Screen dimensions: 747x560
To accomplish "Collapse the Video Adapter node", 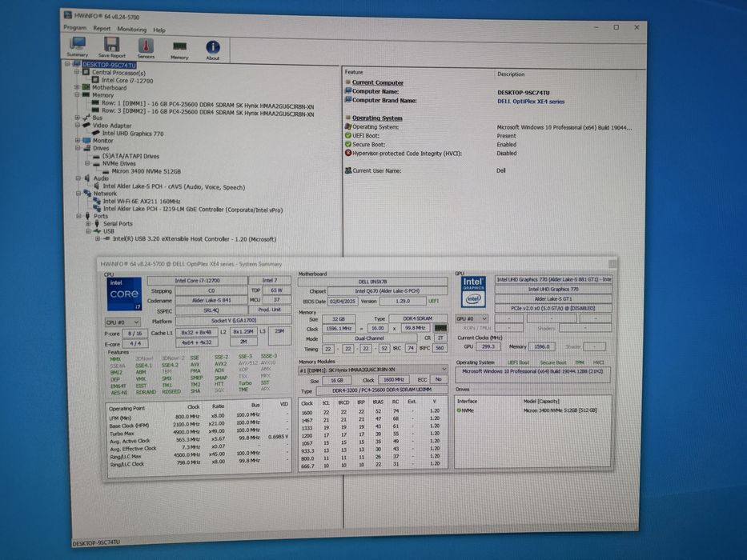I will (77, 126).
